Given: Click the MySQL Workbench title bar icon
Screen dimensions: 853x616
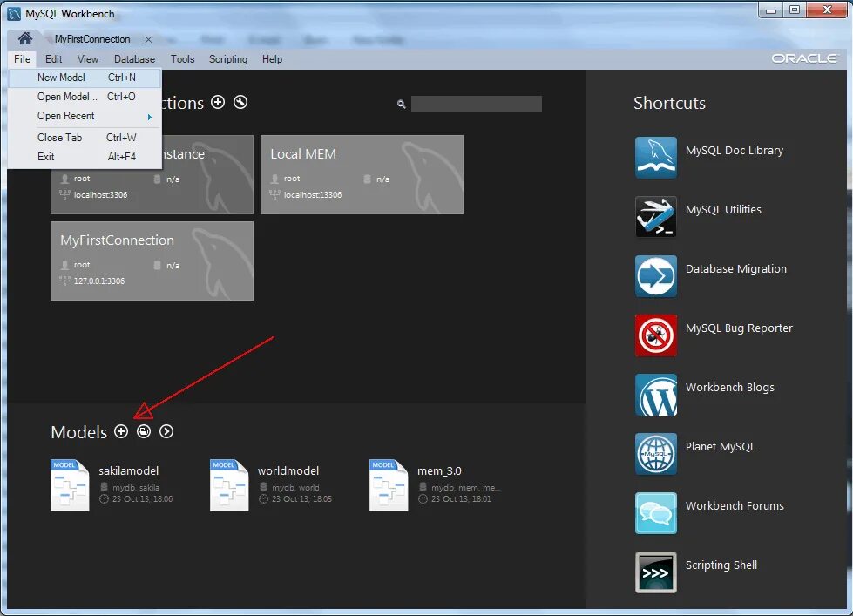Looking at the screenshot, I should click(x=14, y=14).
